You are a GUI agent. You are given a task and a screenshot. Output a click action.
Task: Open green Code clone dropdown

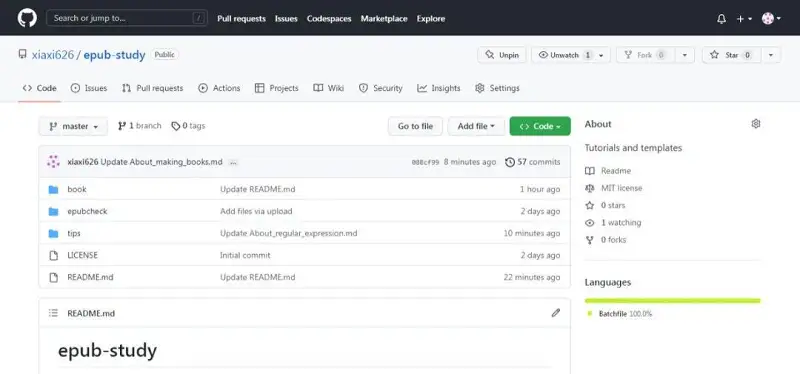(x=540, y=126)
